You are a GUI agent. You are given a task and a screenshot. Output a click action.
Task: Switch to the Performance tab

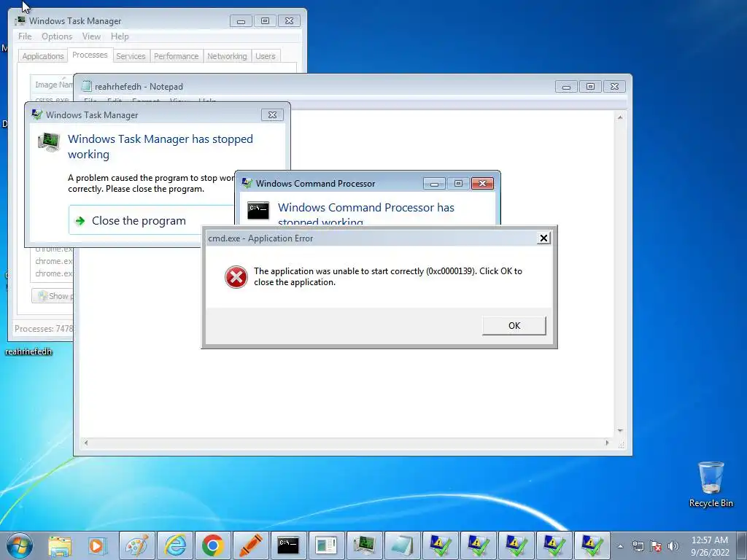click(176, 56)
